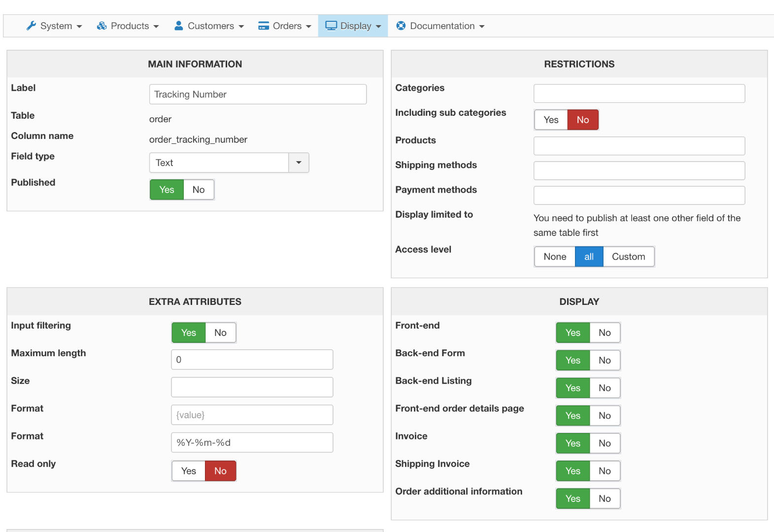Set Published to No
This screenshot has width=774, height=532.
[199, 190]
